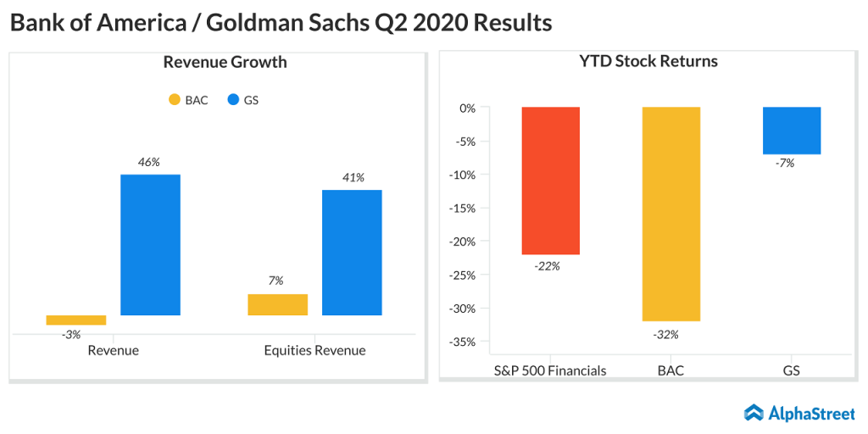This screenshot has width=868, height=434.
Task: Click the main Q2 2020 Results heading
Action: coord(281,22)
